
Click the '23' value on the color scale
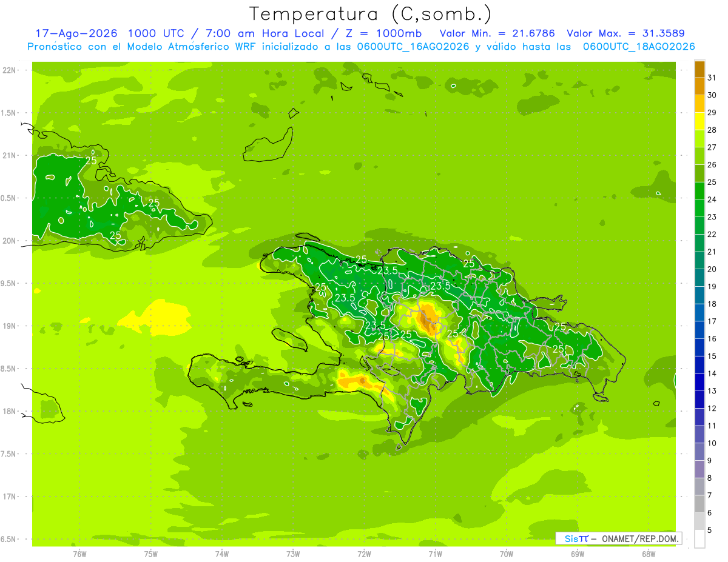click(x=712, y=217)
